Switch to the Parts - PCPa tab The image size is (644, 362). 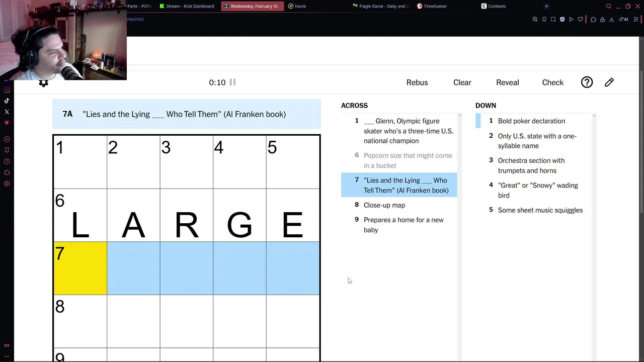coord(139,6)
